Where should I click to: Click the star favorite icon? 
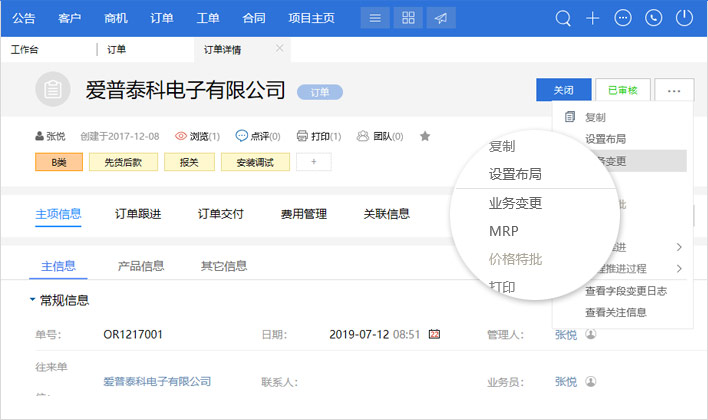click(x=425, y=136)
